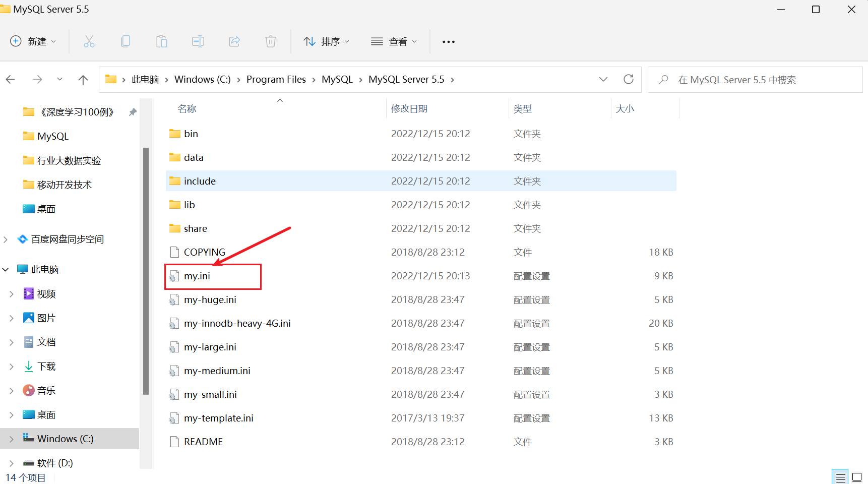Sort by the 大小 column header

625,108
